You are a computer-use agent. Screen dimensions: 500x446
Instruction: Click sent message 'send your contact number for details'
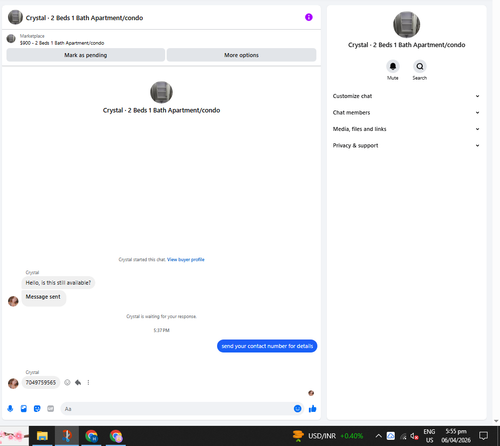click(x=267, y=346)
